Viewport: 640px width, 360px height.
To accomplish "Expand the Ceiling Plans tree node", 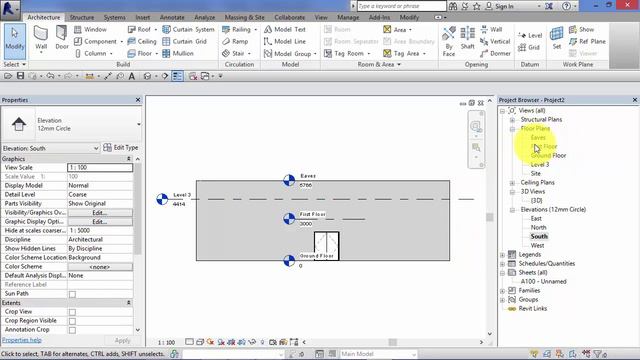I will 512,182.
